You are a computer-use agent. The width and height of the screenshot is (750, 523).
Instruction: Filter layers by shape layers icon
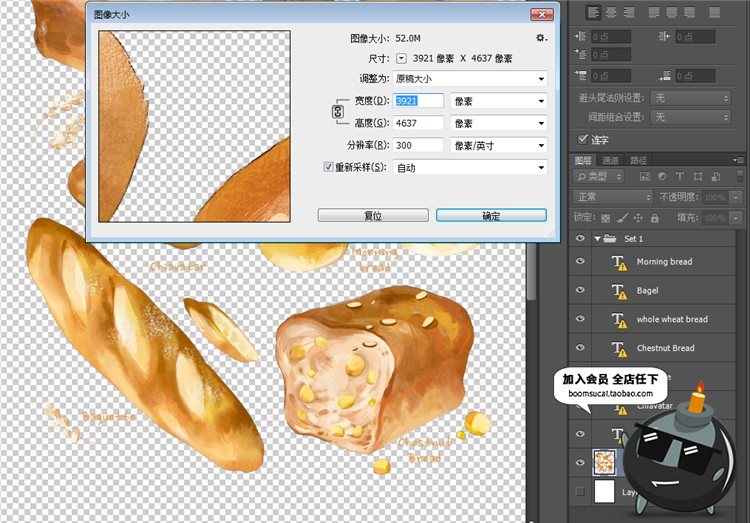[x=698, y=177]
